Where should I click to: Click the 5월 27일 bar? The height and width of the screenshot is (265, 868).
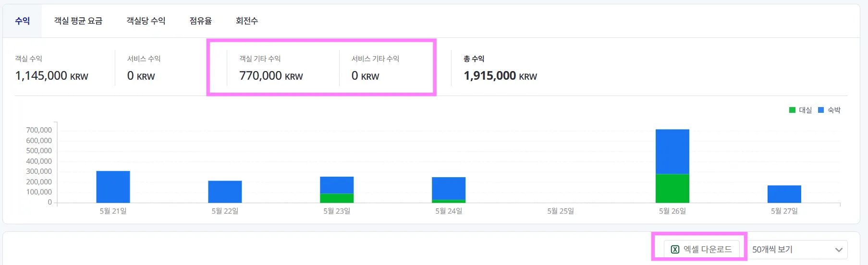[x=784, y=194]
